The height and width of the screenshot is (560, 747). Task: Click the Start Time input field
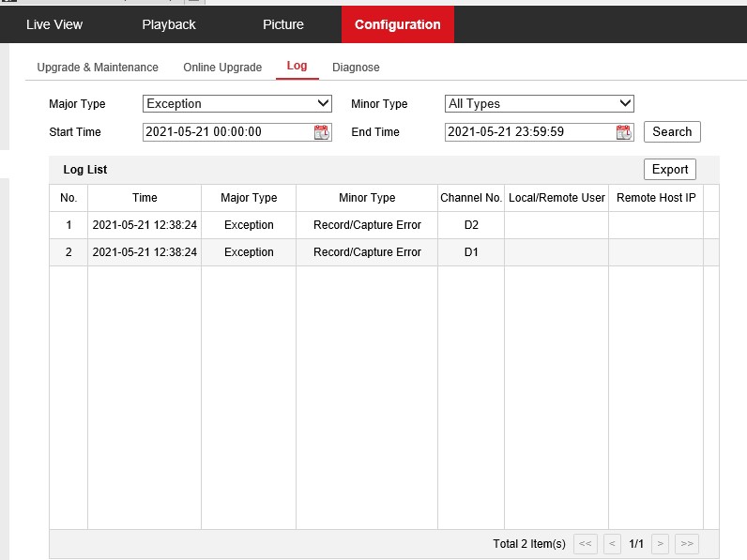pyautogui.click(x=227, y=132)
